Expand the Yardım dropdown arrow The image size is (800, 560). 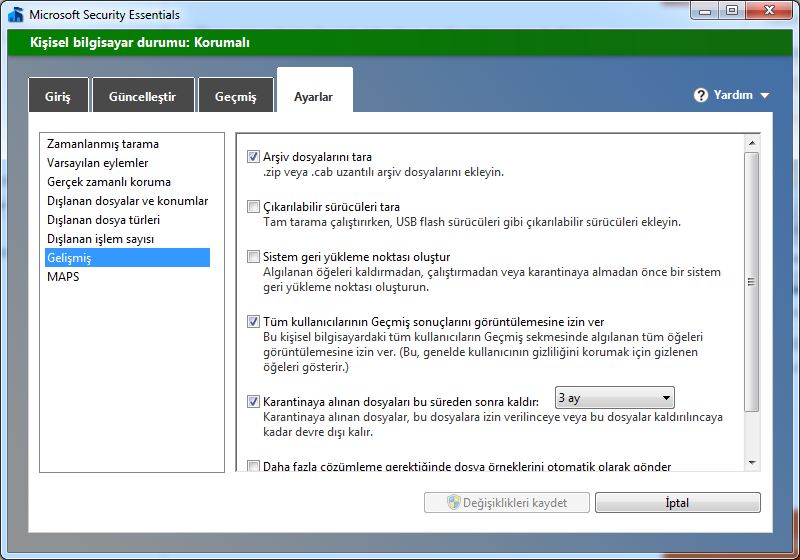click(x=764, y=95)
